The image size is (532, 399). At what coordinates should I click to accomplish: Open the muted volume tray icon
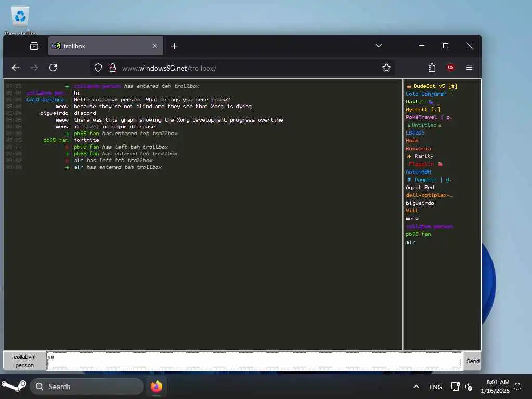(x=469, y=387)
